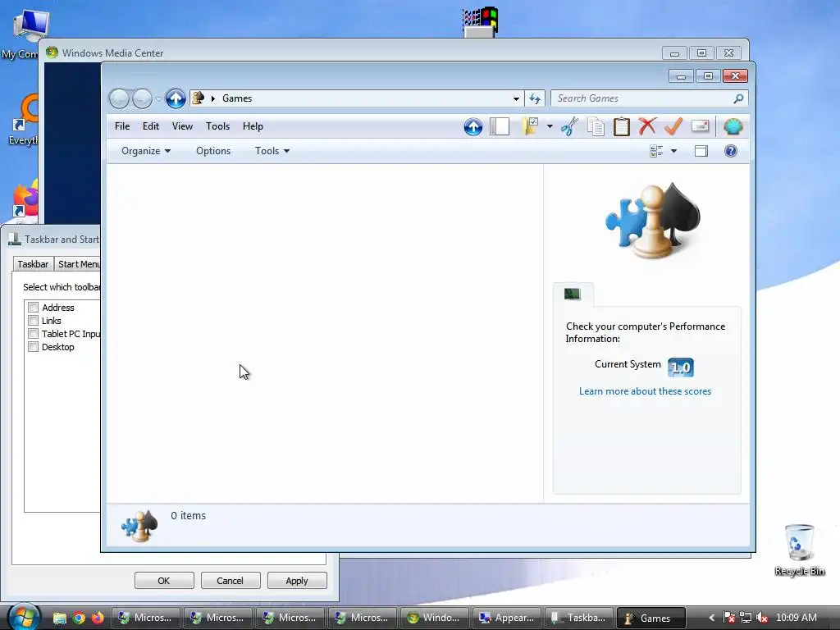Copy with the pages icon

596,127
